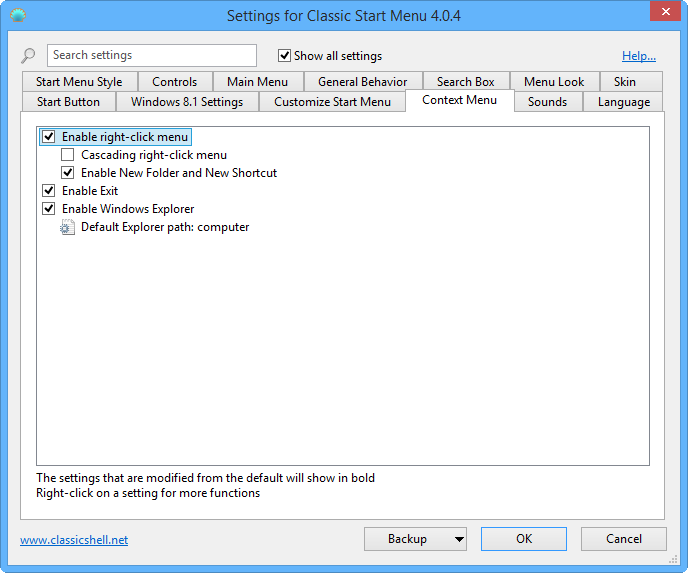Click the Default Explorer path setting icon
Image resolution: width=688 pixels, height=573 pixels.
coord(67,227)
